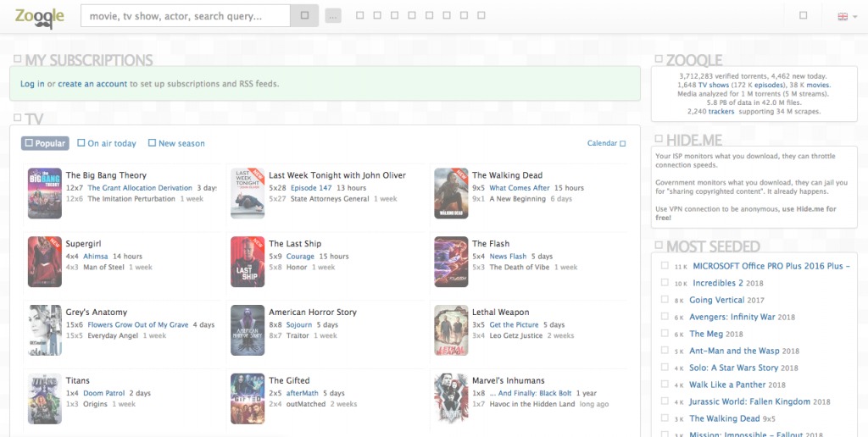Click the Titans poster thumbnail
This screenshot has height=437, width=868.
45,399
